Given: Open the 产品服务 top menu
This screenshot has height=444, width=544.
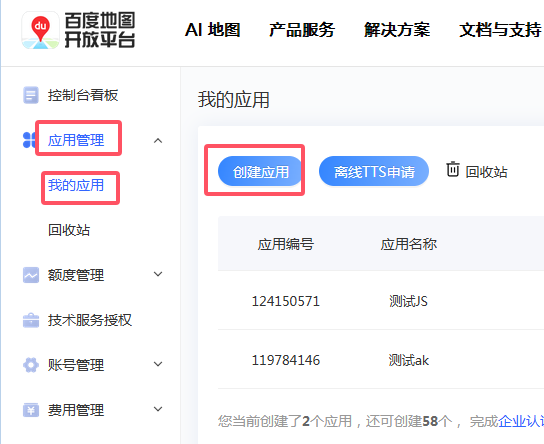Looking at the screenshot, I should pos(302,30).
